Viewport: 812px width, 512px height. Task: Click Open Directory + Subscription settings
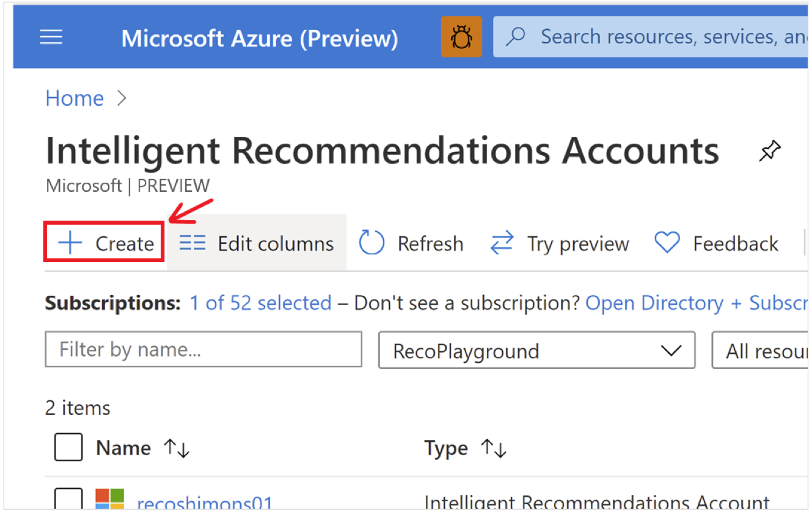click(697, 302)
